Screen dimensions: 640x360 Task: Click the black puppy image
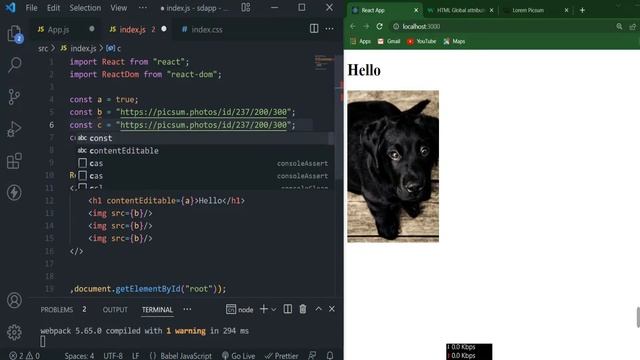[393, 166]
